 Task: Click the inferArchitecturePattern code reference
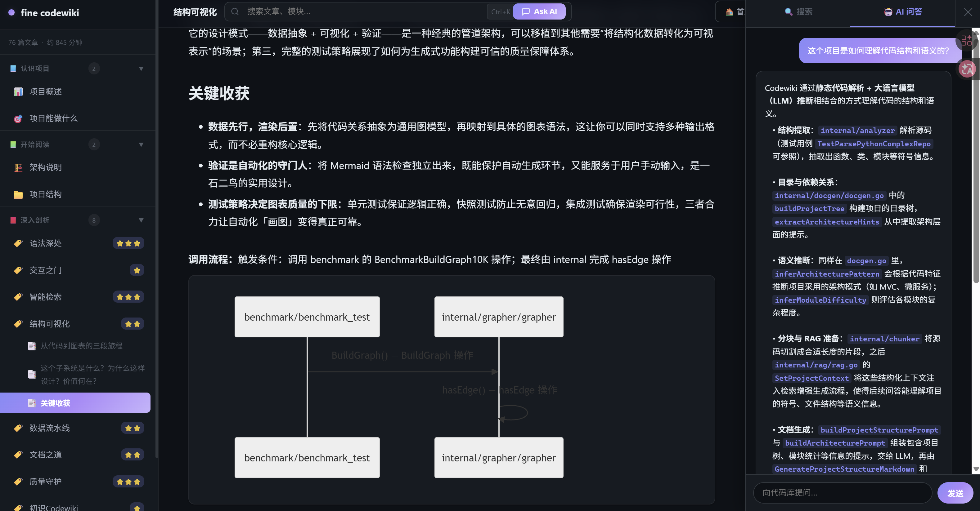[x=827, y=274]
